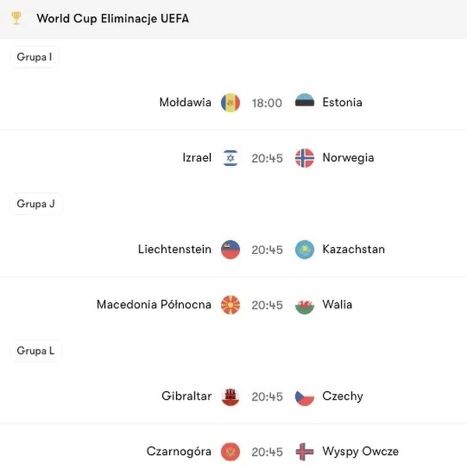Click the Liechtenstein flag icon

230,250
